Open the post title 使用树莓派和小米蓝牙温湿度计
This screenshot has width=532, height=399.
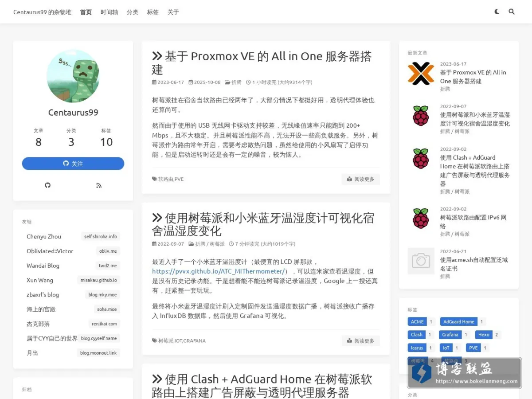[x=263, y=224]
